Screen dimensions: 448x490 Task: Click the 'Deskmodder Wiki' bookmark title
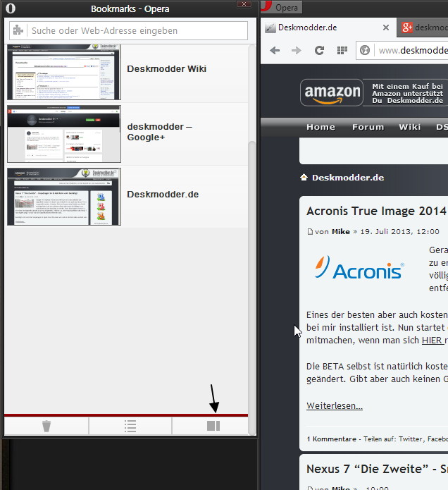(166, 69)
